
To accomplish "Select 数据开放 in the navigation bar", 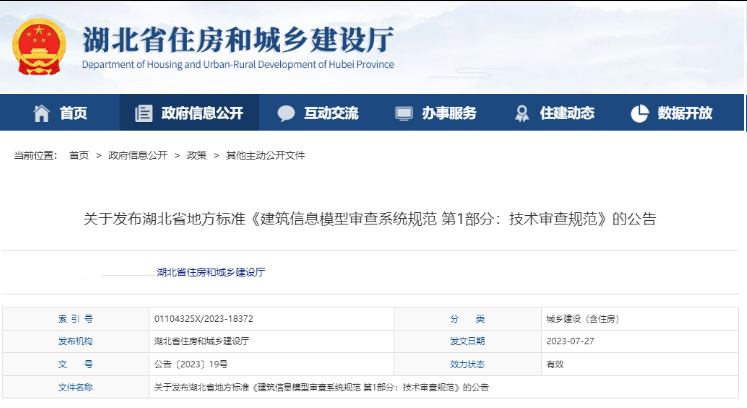I will point(685,113).
